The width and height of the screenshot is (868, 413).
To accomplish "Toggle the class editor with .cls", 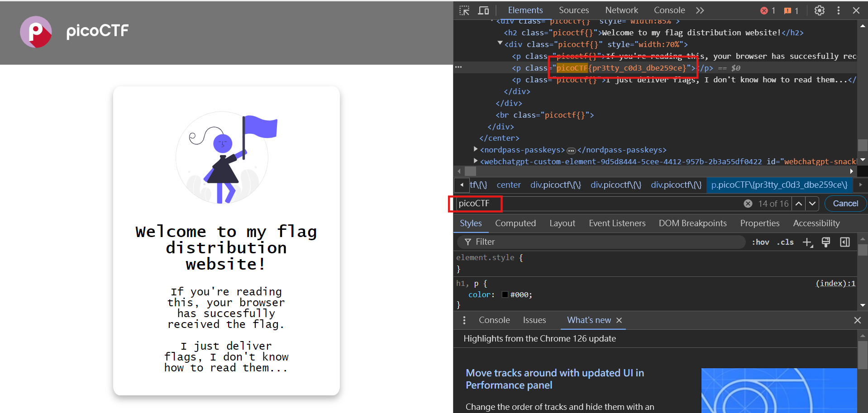I will pyautogui.click(x=785, y=242).
